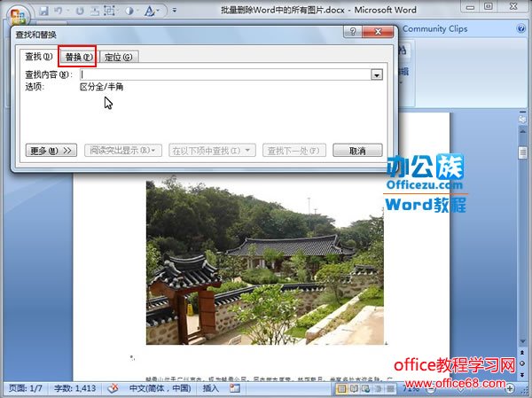Click the 取消 button
The image size is (532, 398).
coord(357,151)
